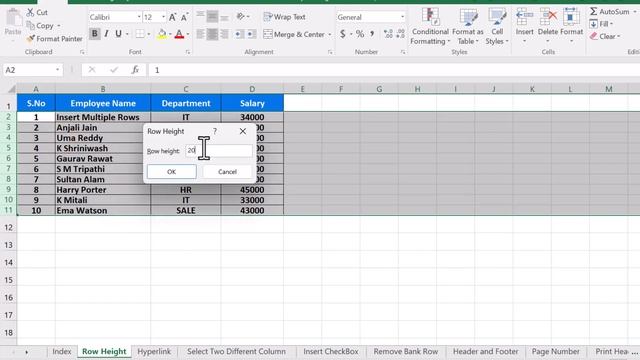
Task: Click the Paste clipboard icon
Action: click(x=13, y=18)
